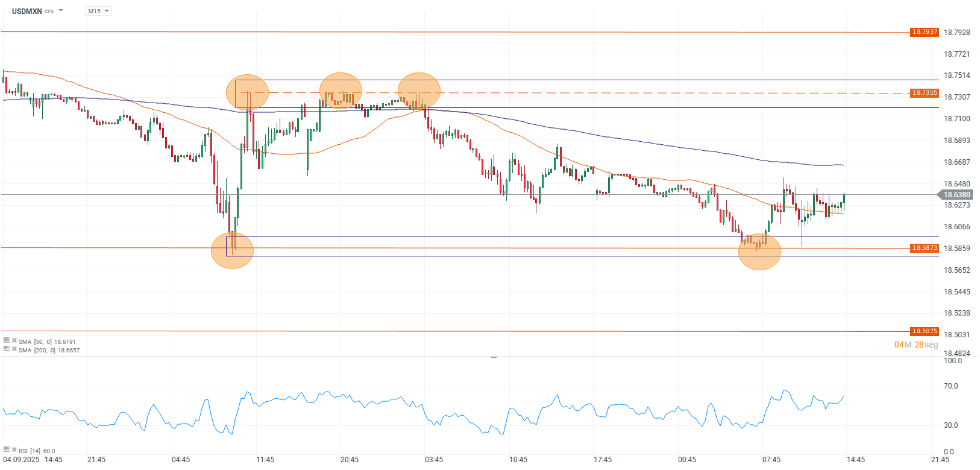Grab the splitter handle between chart and RSI

tap(493, 357)
